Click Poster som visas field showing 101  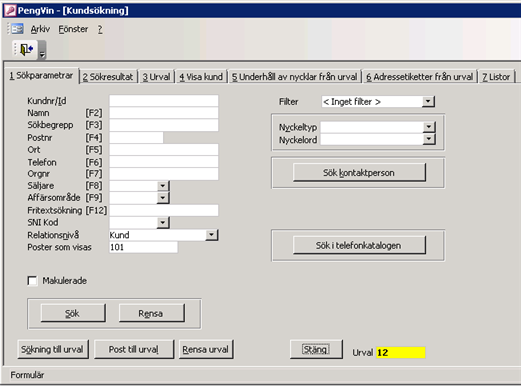(x=143, y=247)
